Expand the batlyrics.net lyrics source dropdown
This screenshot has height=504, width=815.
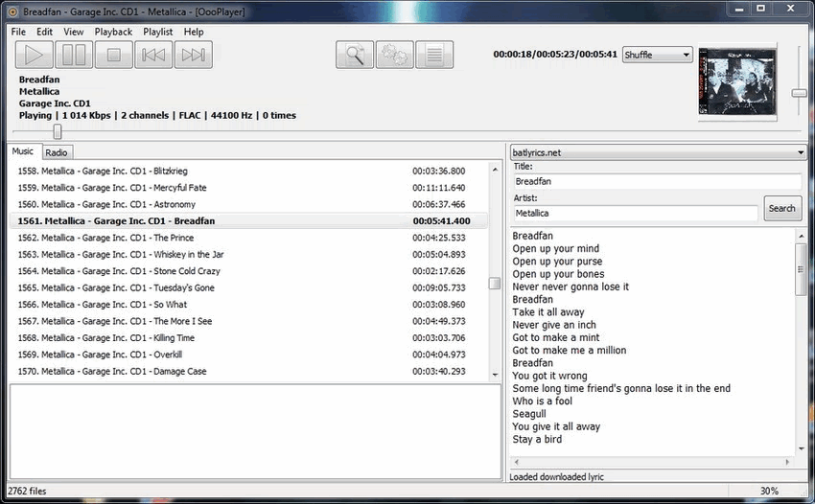click(x=658, y=152)
